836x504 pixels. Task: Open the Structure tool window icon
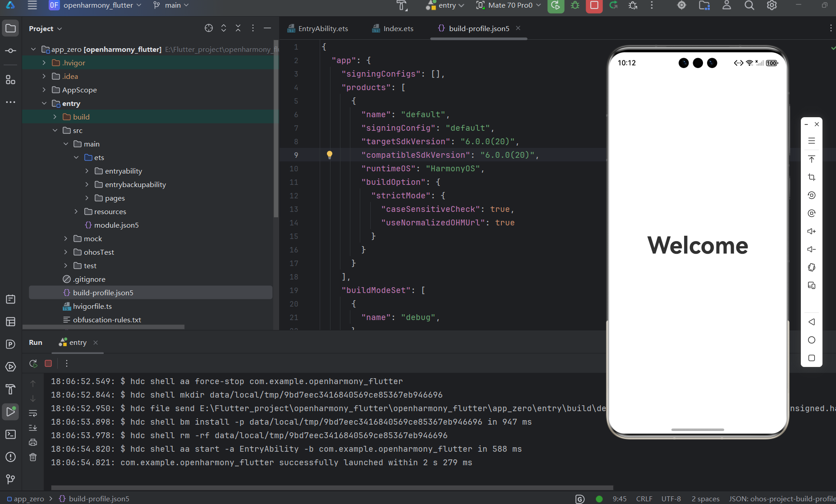click(x=10, y=80)
